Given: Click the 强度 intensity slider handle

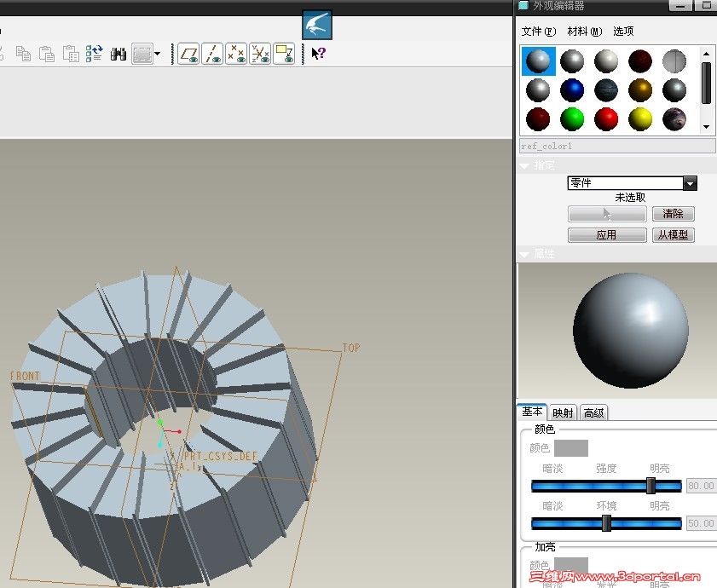Looking at the screenshot, I should click(x=651, y=486).
